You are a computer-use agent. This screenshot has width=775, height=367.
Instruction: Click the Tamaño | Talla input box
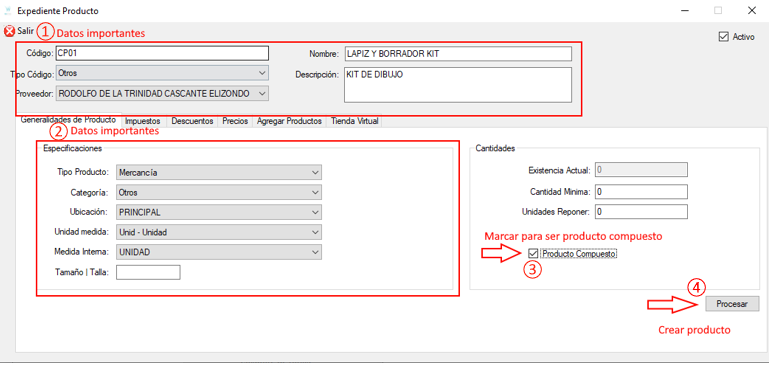coord(148,272)
